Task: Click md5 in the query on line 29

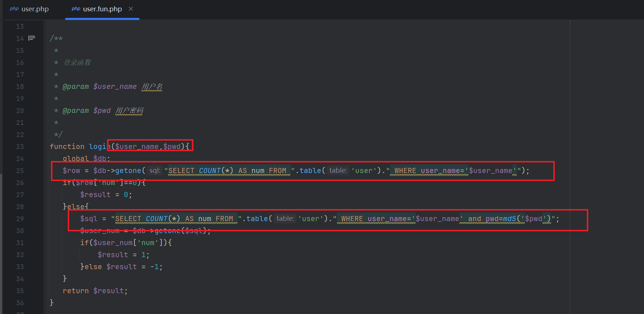Action: [510, 219]
